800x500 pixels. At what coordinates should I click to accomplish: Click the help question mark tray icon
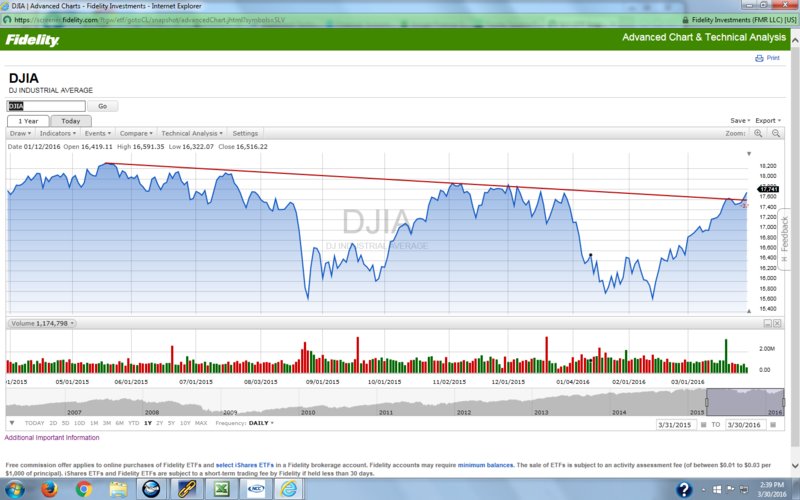pyautogui.click(x=684, y=489)
